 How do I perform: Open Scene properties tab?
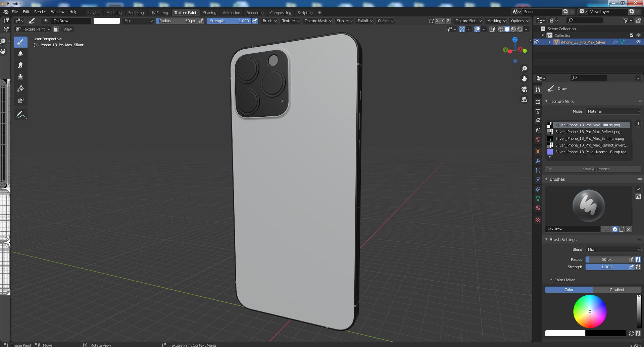click(x=538, y=130)
